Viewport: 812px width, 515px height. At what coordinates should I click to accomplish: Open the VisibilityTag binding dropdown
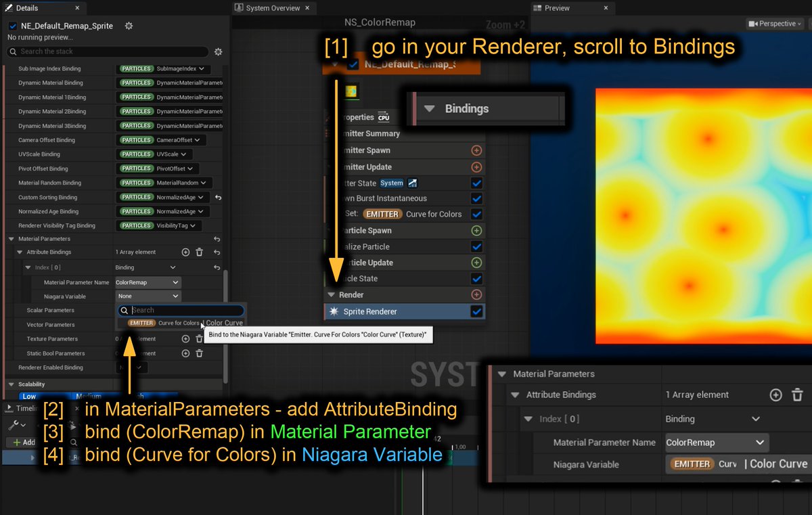(x=160, y=225)
